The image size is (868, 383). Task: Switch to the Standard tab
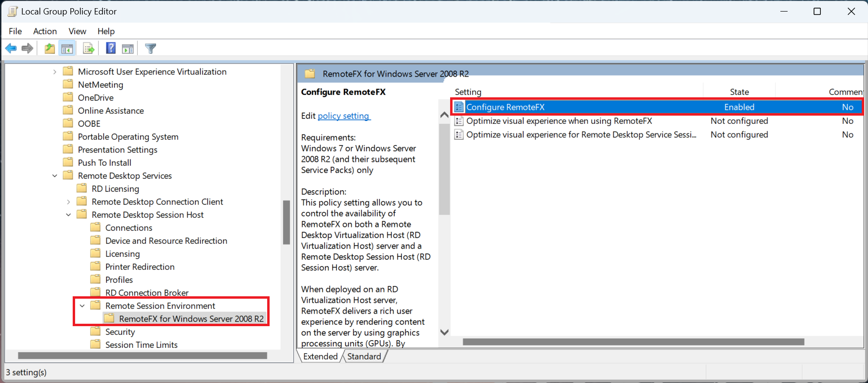click(364, 357)
